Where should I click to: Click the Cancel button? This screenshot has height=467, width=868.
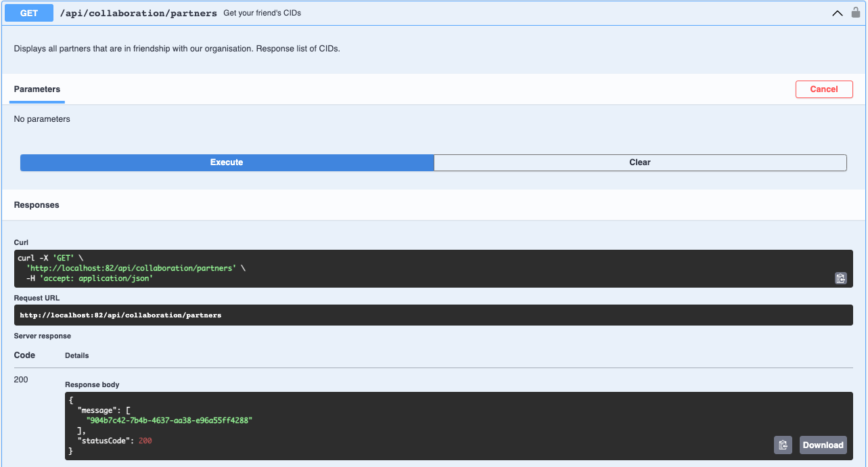(x=824, y=89)
